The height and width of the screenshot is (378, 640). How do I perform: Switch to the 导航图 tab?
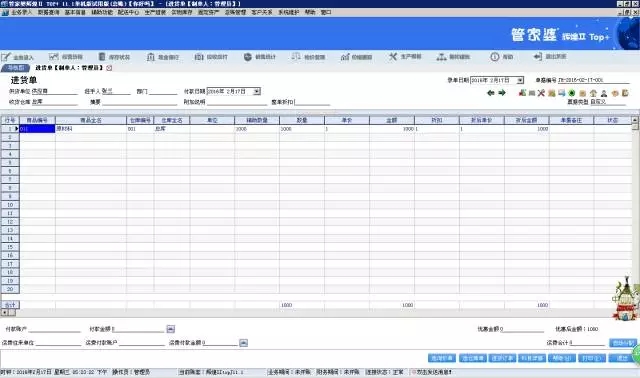click(16, 68)
